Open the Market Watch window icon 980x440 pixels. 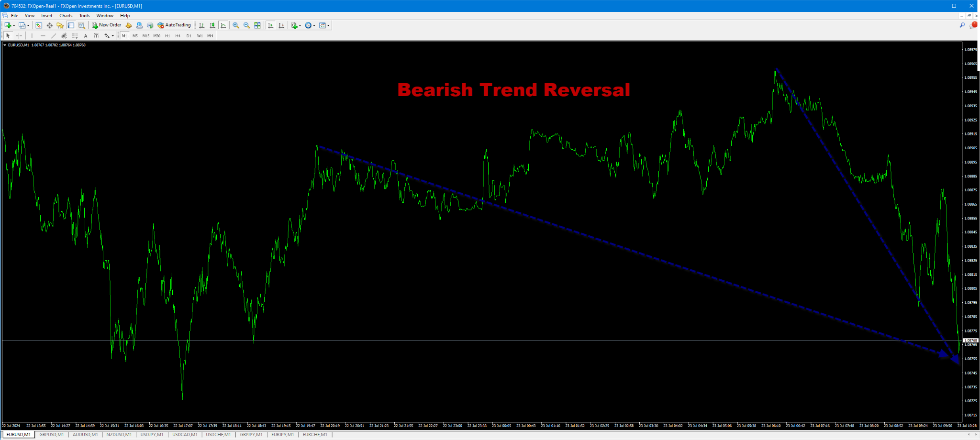38,25
